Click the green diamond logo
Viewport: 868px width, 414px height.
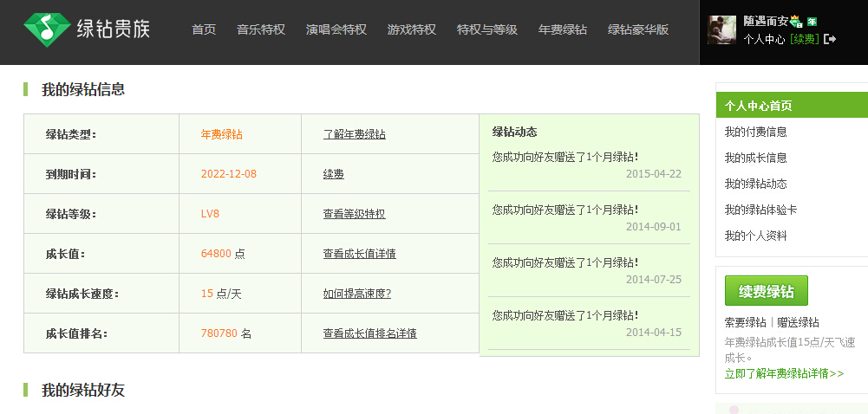click(47, 29)
